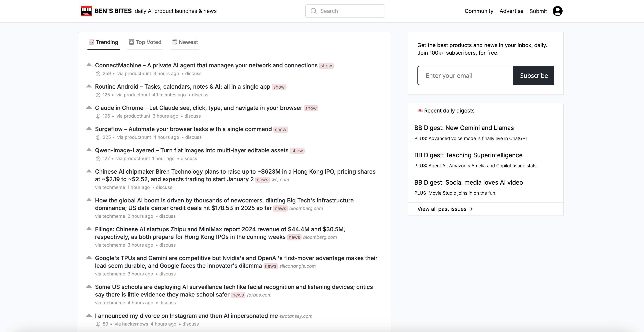The width and height of the screenshot is (644, 332).
Task: Open the Community page
Action: point(479,11)
